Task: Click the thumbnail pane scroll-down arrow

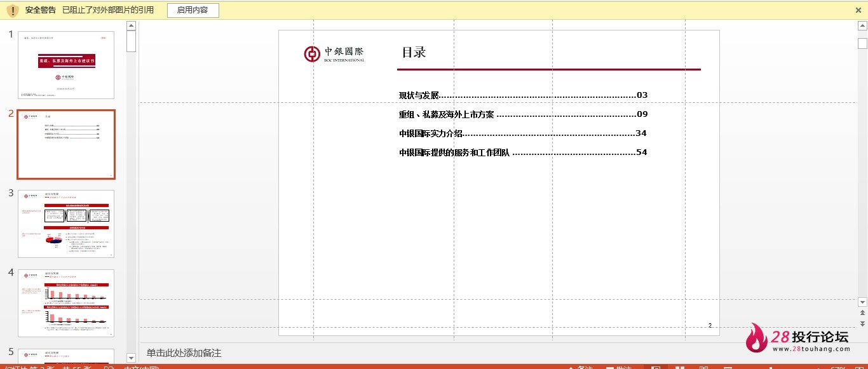Action: pyautogui.click(x=132, y=358)
